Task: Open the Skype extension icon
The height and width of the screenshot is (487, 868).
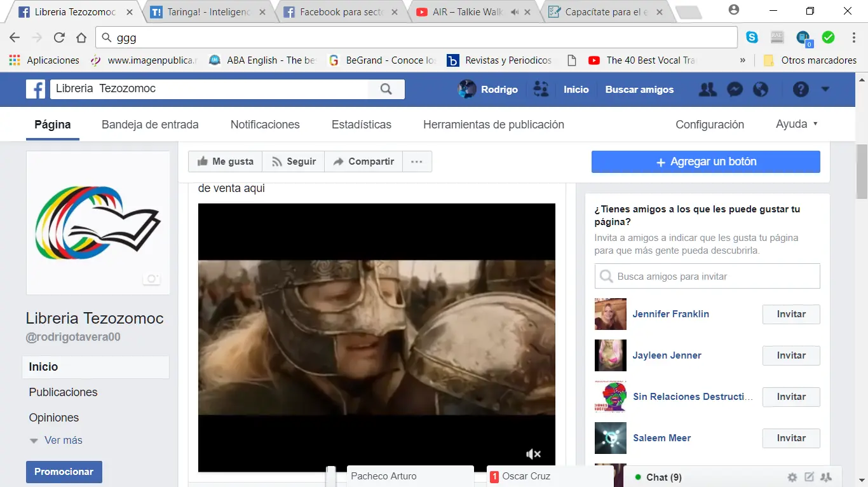Action: click(x=752, y=38)
